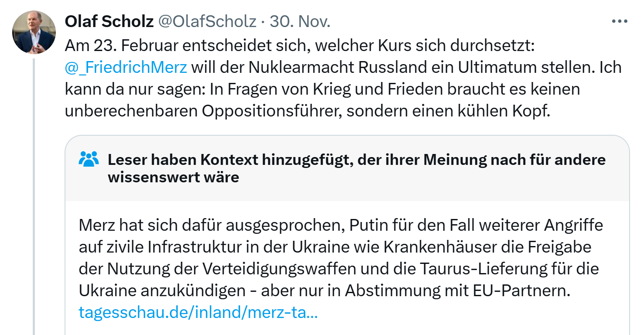644x335 pixels.
Task: Click the tweet's first line 'Am 23. Februar entscheidet'
Action: click(175, 44)
